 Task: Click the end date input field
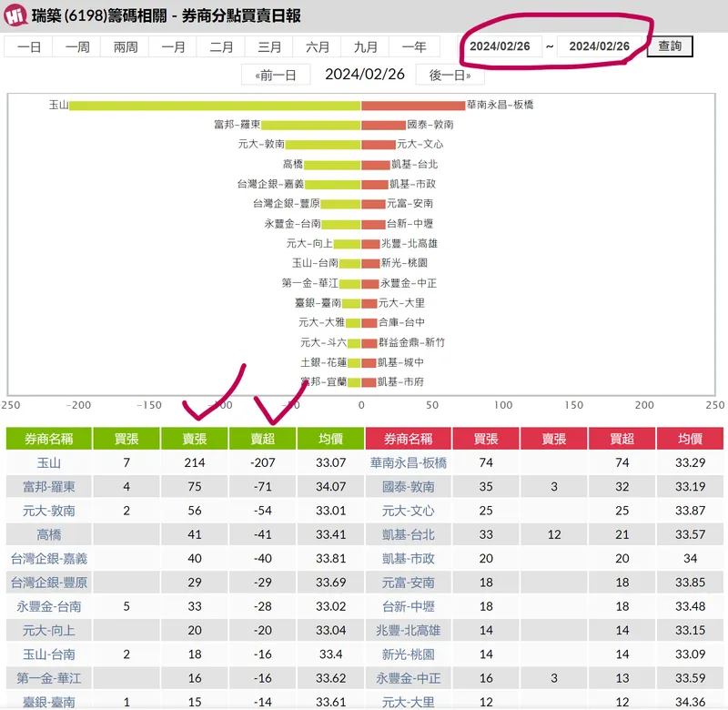(x=599, y=46)
